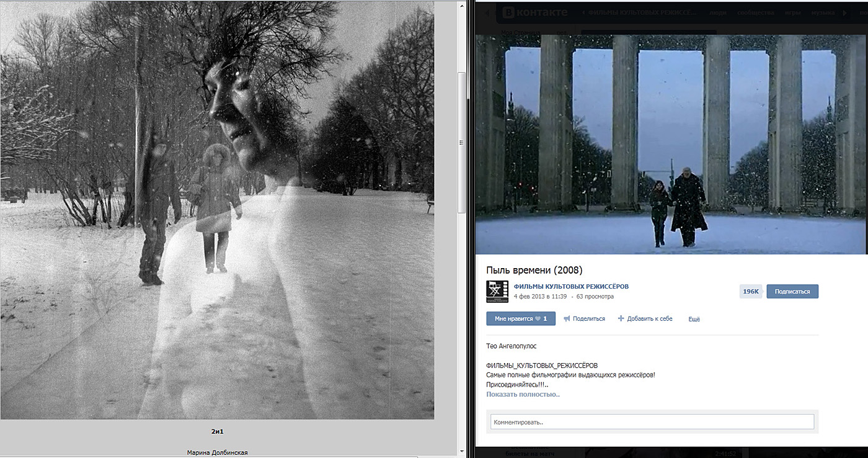The width and height of the screenshot is (868, 458).
Task: Click the 63 просмотра view count
Action: pos(595,297)
